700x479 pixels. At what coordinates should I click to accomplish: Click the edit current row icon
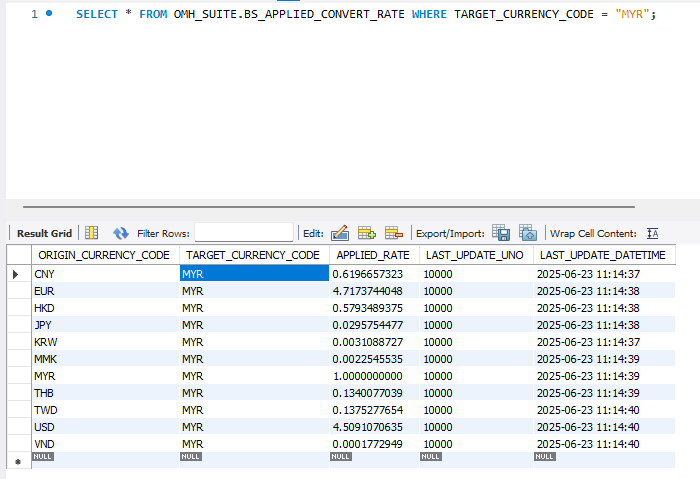pyautogui.click(x=339, y=233)
